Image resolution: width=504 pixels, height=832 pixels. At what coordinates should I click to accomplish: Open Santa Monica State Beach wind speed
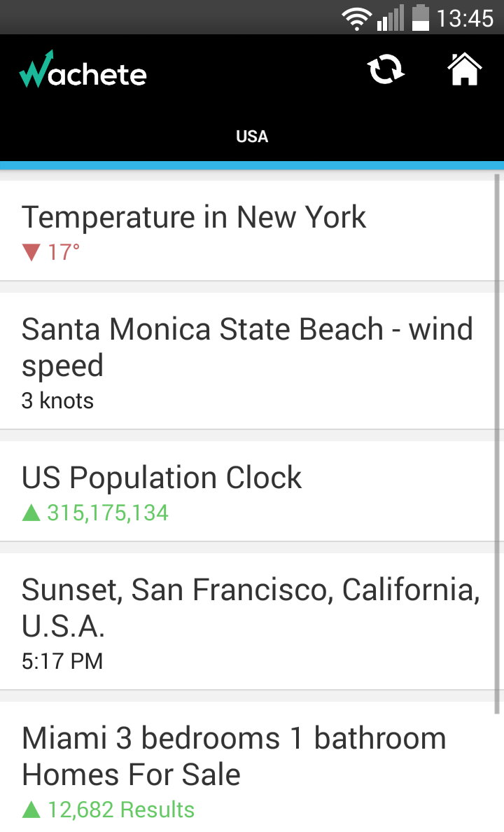point(247,347)
